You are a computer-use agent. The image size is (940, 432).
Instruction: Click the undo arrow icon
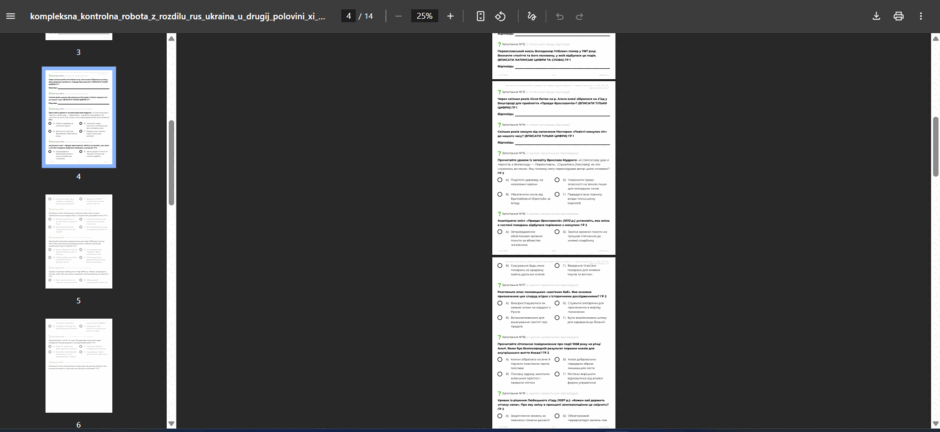(560, 16)
